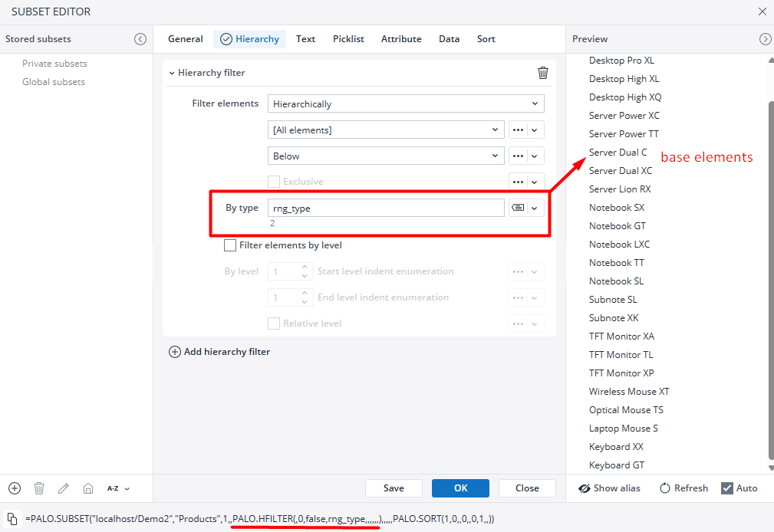The image size is (774, 532).
Task: Toggle Show alias in preview
Action: coord(585,488)
